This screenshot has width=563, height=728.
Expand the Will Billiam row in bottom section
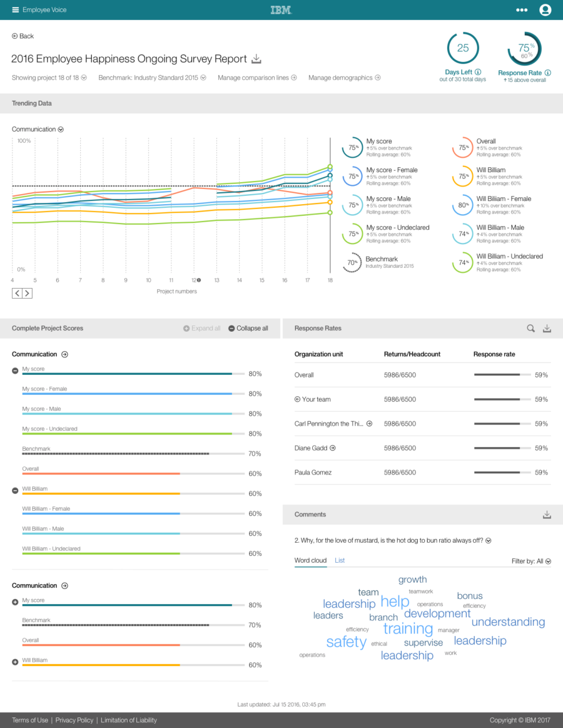point(15,662)
